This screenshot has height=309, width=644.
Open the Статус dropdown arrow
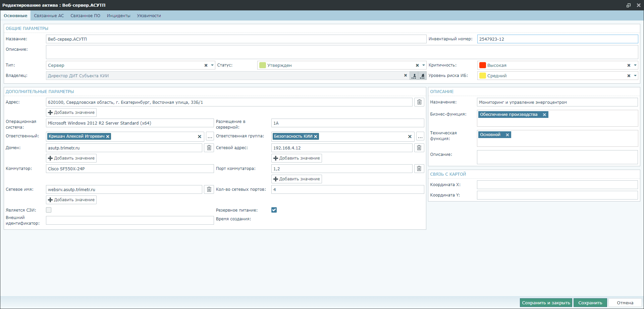(x=424, y=65)
